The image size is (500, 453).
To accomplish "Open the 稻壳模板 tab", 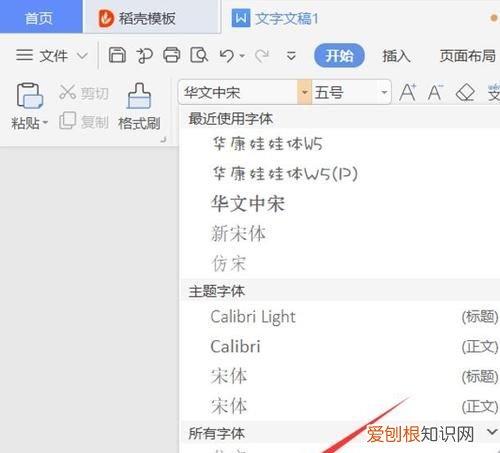I will click(152, 18).
